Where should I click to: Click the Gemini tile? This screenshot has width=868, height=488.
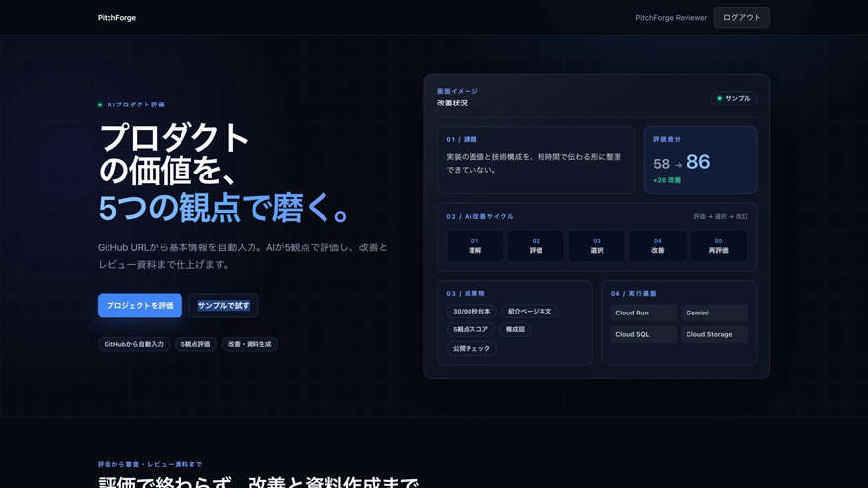714,314
